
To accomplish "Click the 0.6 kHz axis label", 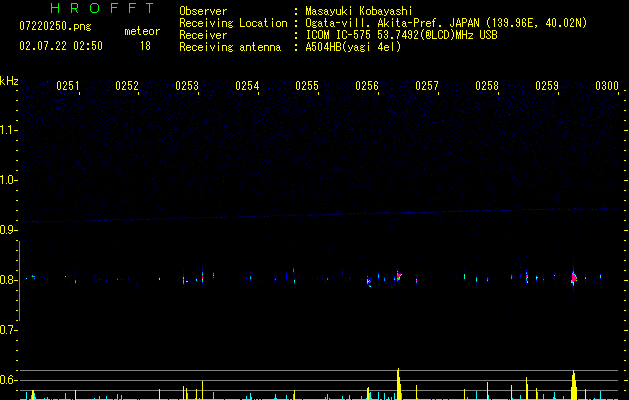I will pos(9,380).
